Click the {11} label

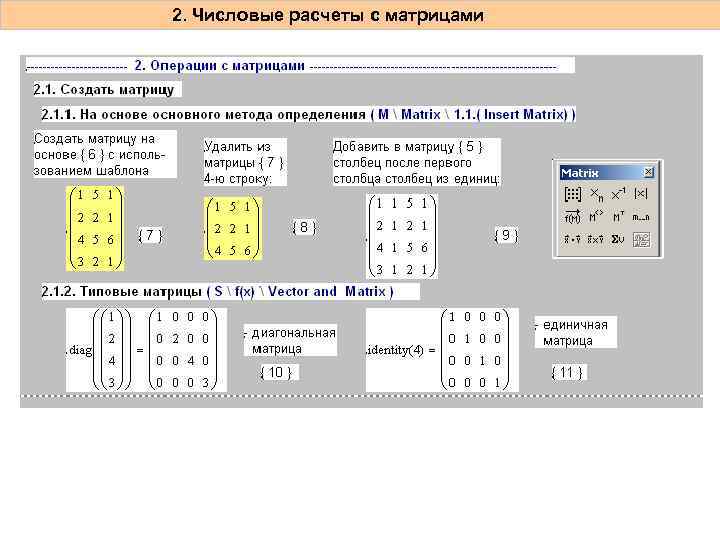567,372
